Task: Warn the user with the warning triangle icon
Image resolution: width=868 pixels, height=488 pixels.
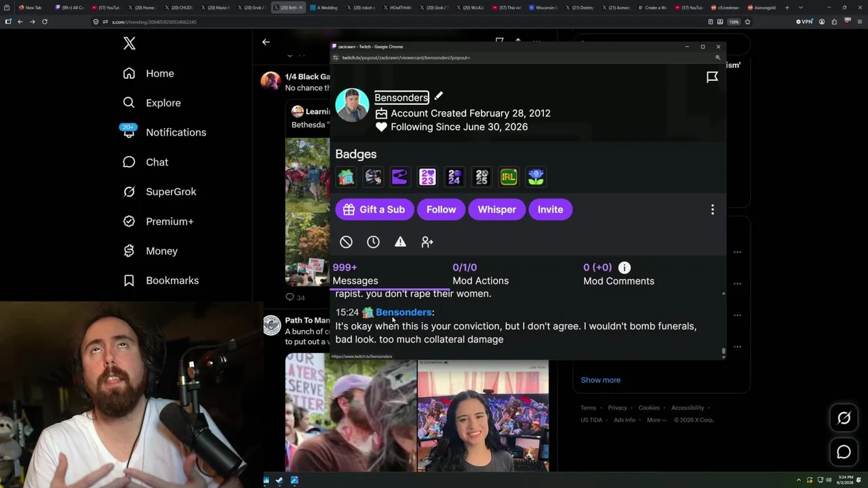Action: pos(400,242)
